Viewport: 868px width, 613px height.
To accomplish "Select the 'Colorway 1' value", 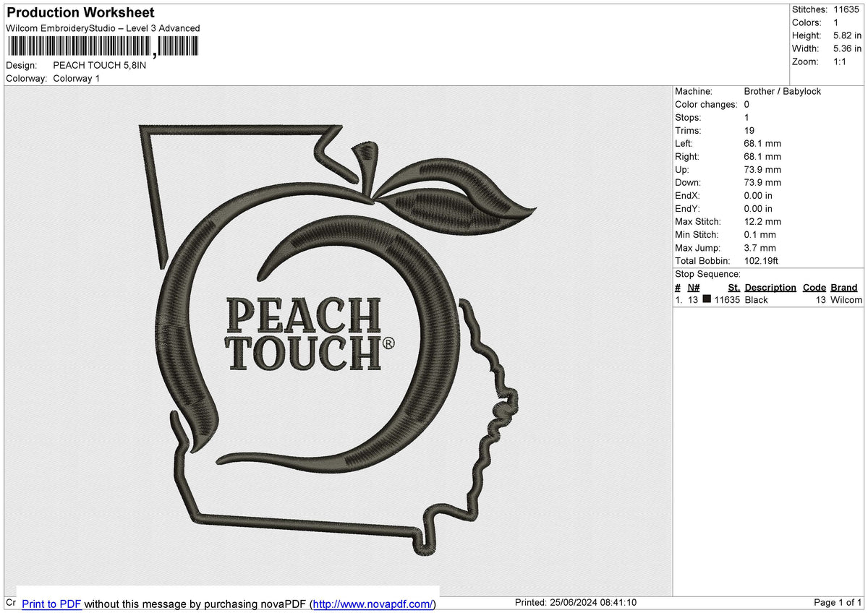I will click(77, 78).
